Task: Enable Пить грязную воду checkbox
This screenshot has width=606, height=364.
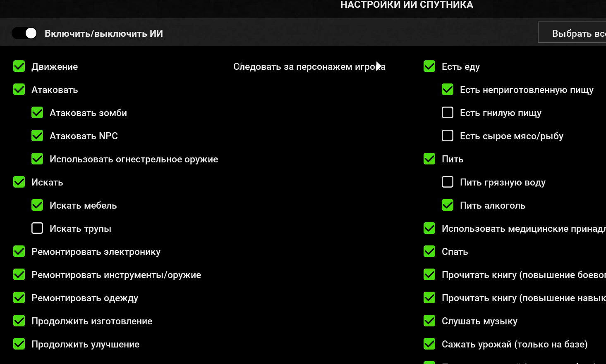Action: point(448,182)
